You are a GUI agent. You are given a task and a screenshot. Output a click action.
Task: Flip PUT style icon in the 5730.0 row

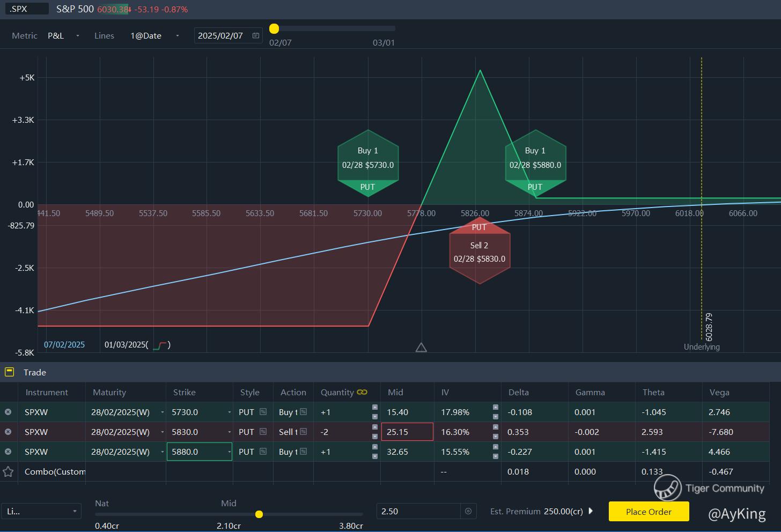click(x=263, y=412)
